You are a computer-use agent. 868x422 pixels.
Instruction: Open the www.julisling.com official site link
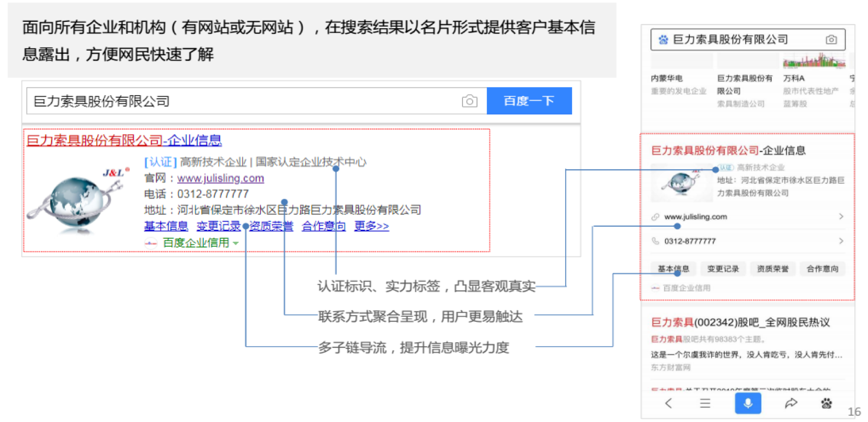pos(221,178)
